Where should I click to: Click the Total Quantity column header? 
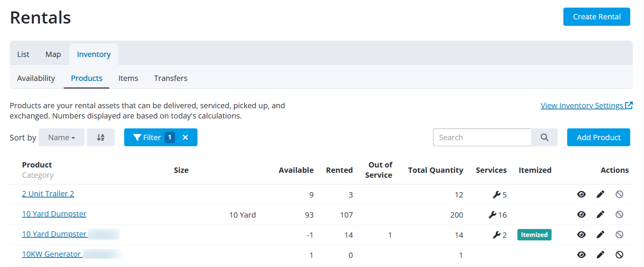point(435,170)
